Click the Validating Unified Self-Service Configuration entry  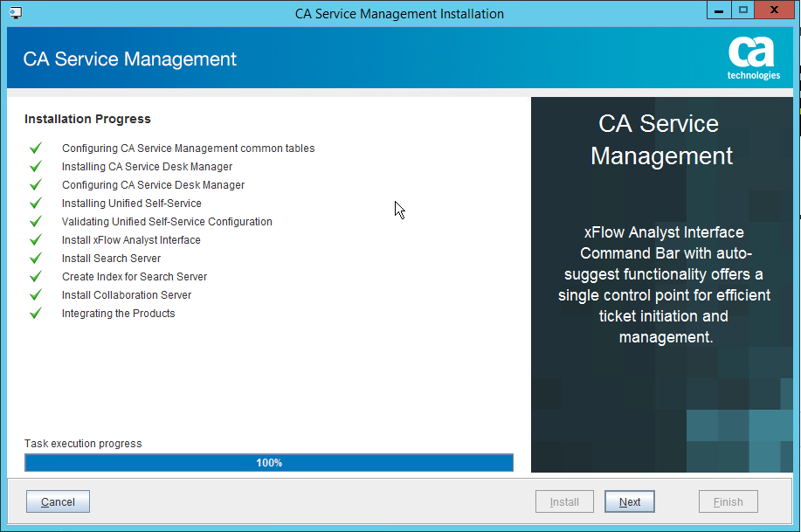point(167,221)
